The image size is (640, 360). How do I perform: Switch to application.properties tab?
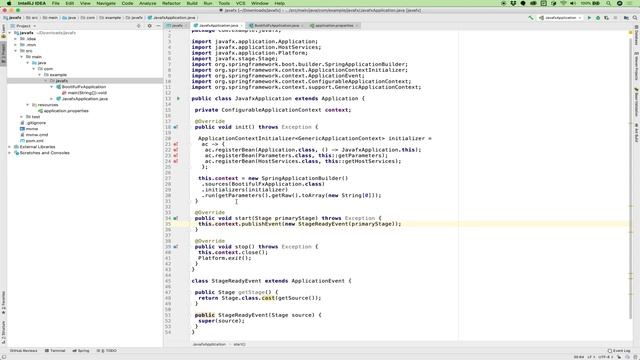tap(333, 26)
